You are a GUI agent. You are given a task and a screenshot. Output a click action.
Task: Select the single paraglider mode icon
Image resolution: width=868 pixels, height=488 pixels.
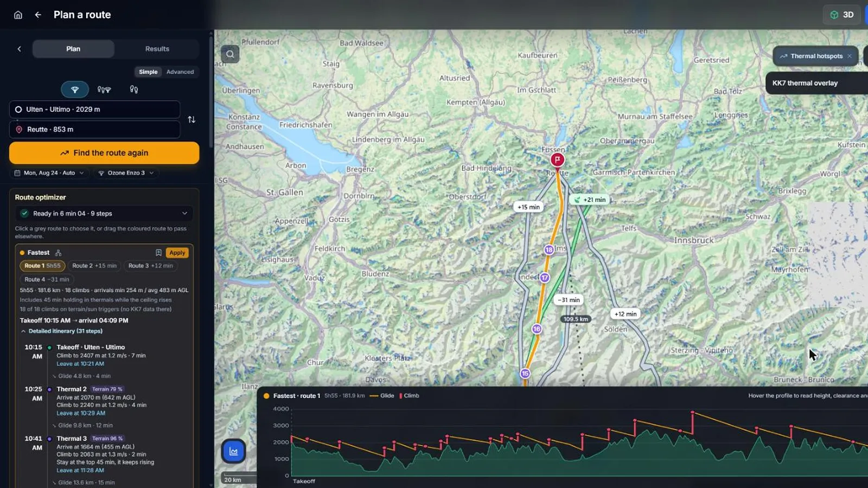[75, 89]
